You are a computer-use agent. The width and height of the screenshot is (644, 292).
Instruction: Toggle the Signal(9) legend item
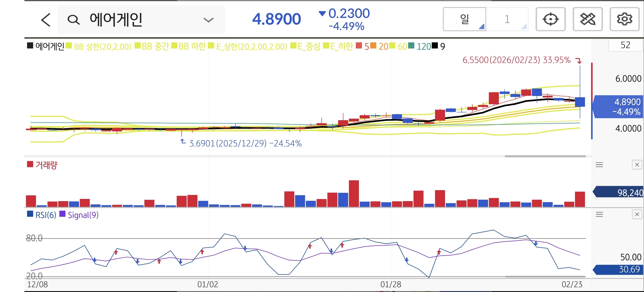coord(83,215)
